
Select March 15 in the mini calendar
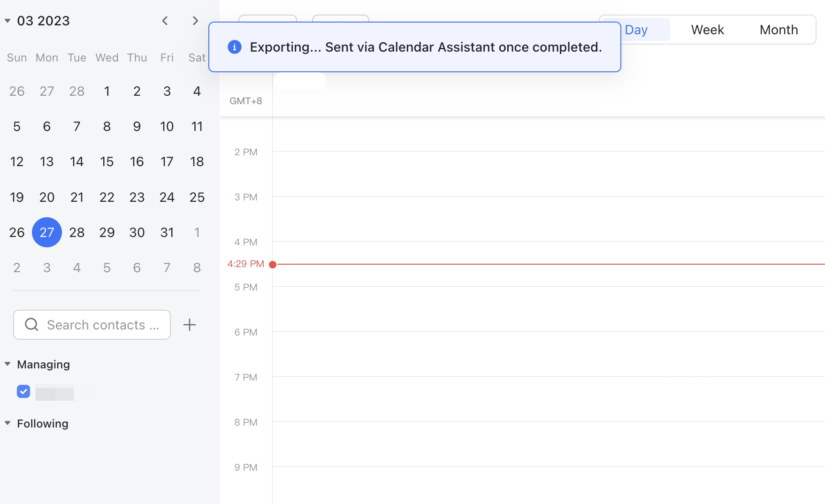point(107,161)
